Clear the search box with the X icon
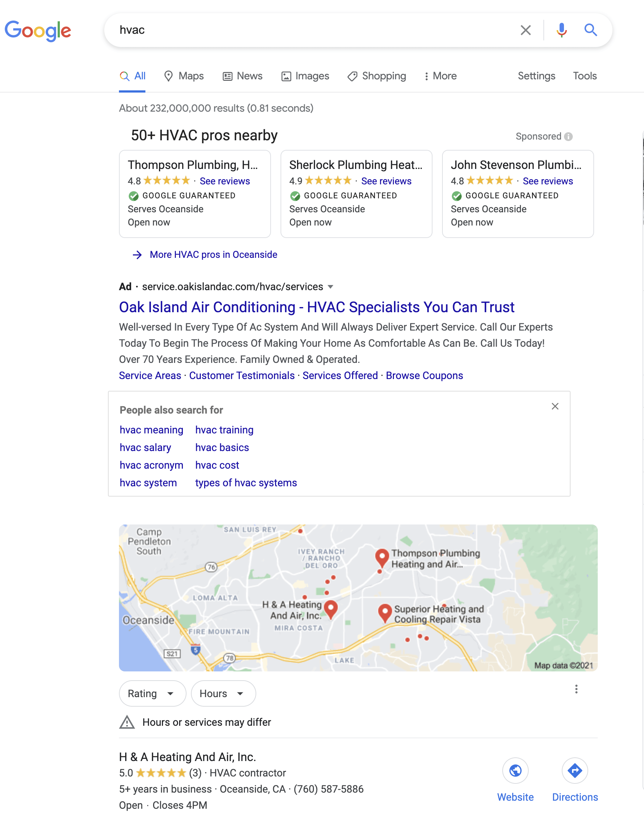644x822 pixels. tap(526, 30)
